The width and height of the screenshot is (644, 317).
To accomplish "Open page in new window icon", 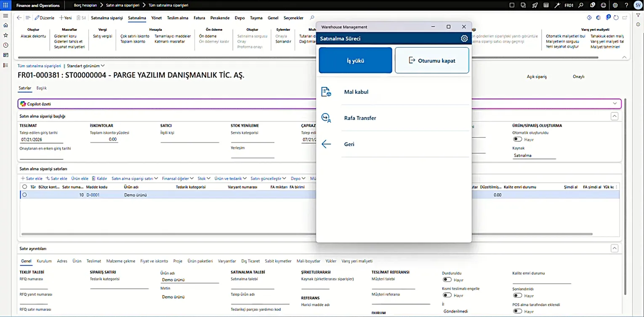I will 625,18.
